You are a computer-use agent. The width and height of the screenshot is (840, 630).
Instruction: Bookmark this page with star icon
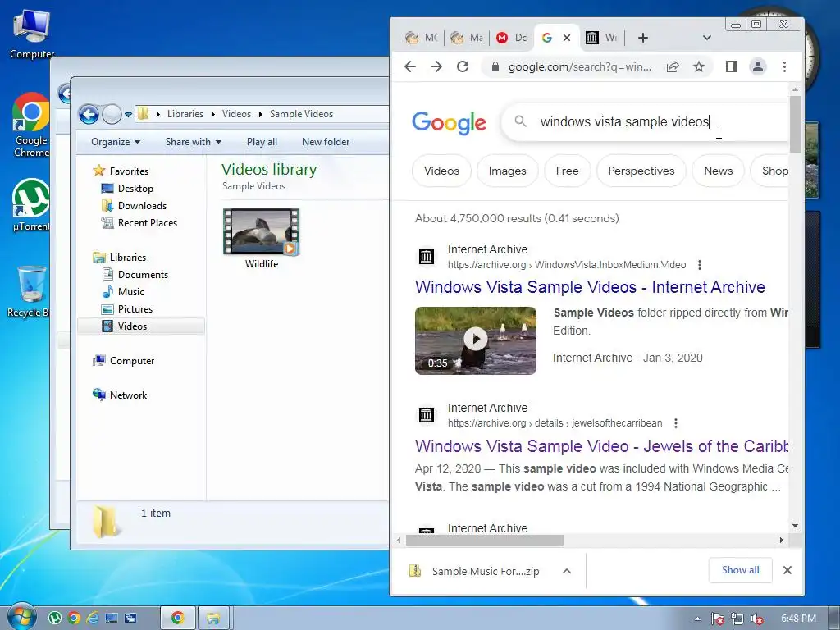pyautogui.click(x=699, y=66)
